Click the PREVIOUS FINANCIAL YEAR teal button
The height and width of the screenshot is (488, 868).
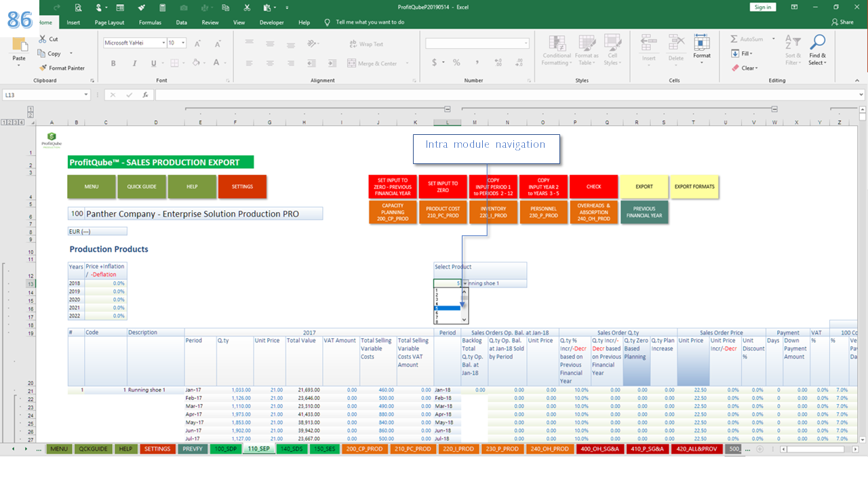tap(644, 212)
